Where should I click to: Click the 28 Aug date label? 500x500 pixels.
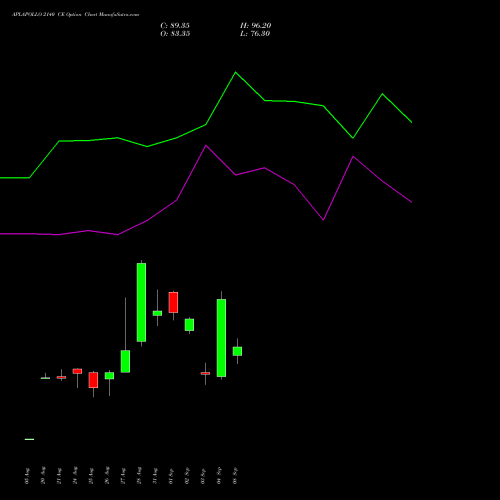(139, 476)
